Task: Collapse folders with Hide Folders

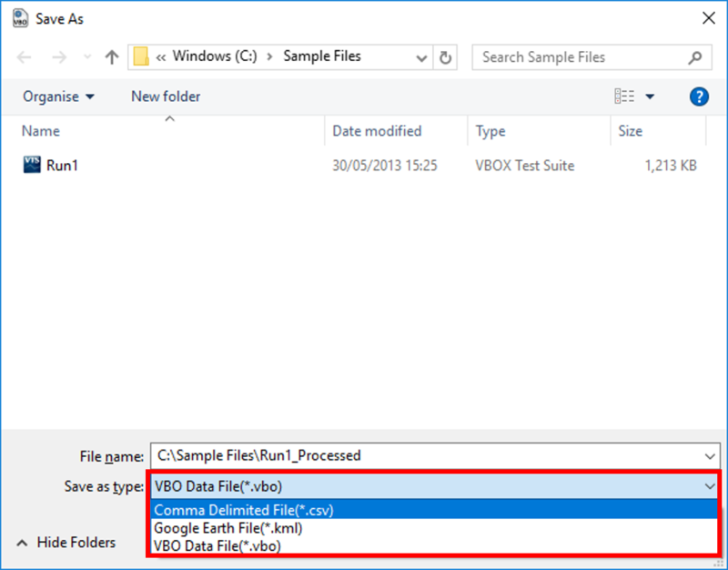Action: pyautogui.click(x=66, y=543)
